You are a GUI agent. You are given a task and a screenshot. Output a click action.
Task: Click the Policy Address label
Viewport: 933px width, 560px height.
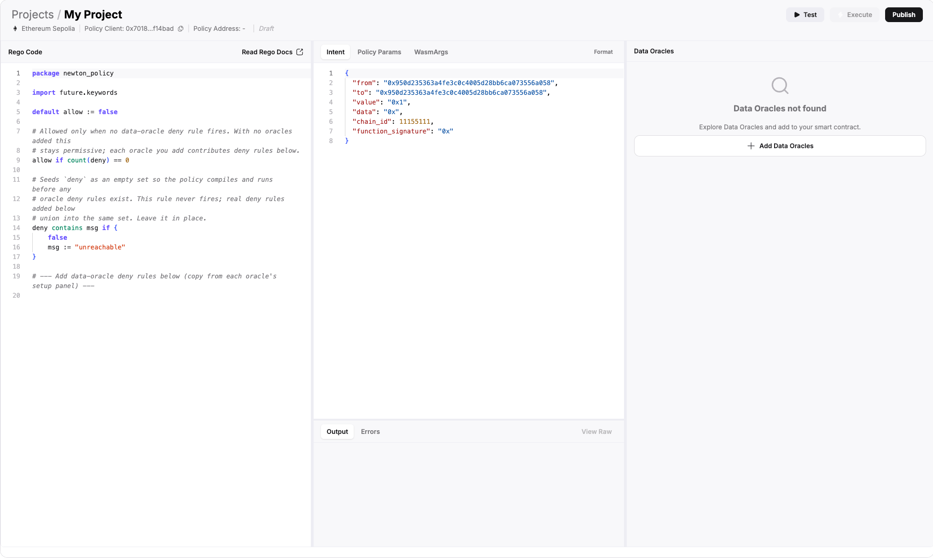(219, 29)
